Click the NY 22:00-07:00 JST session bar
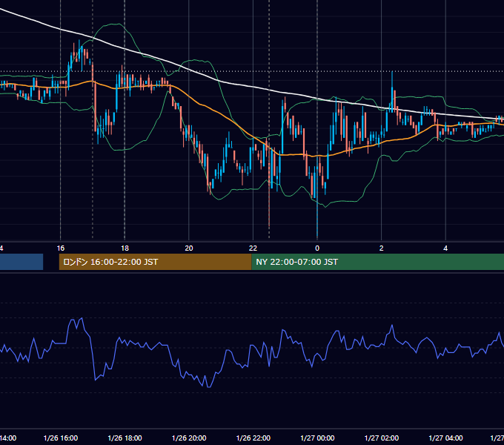The image size is (504, 445). [x=378, y=262]
